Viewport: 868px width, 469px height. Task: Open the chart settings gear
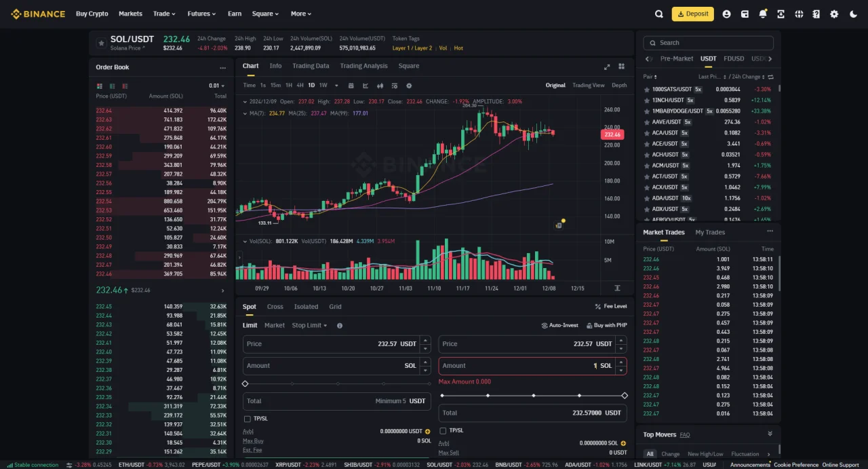[x=409, y=86]
